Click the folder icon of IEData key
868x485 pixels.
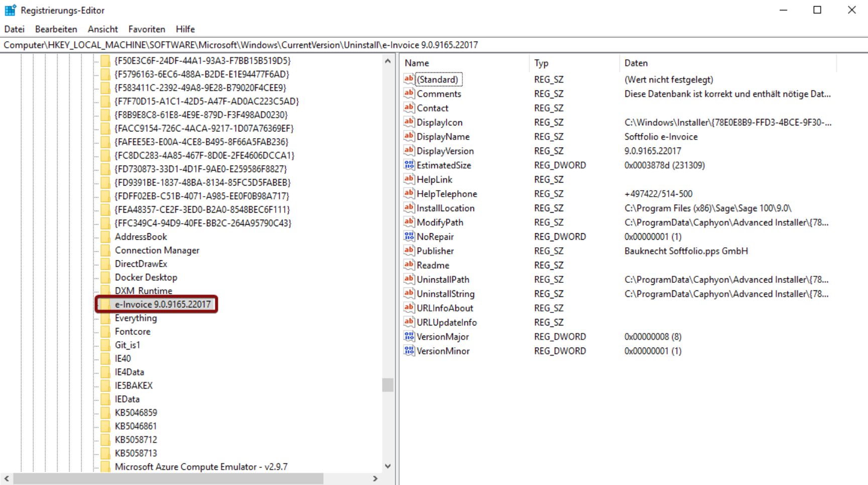point(105,399)
